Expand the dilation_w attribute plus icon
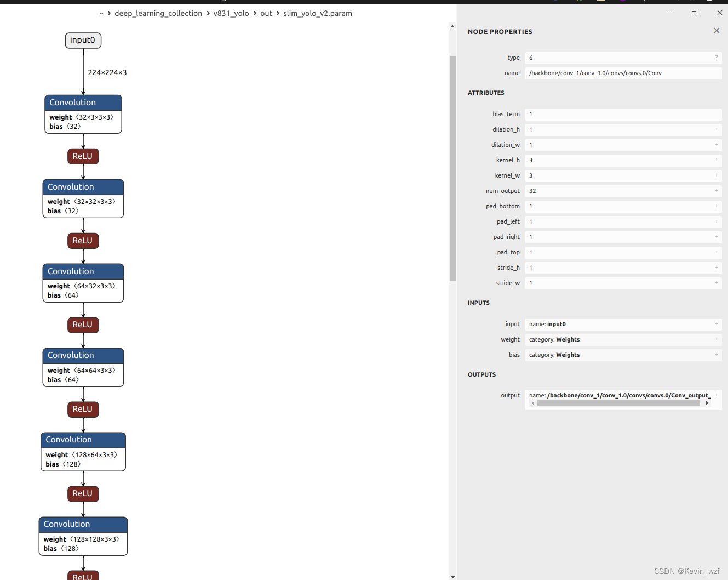 (x=716, y=145)
